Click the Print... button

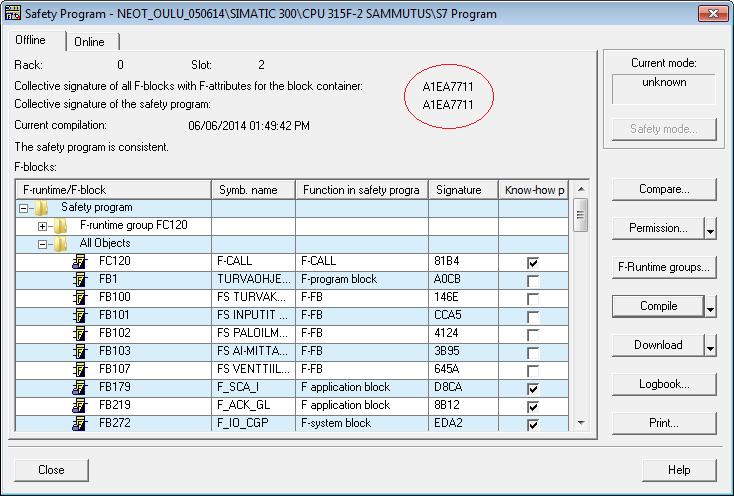[664, 423]
